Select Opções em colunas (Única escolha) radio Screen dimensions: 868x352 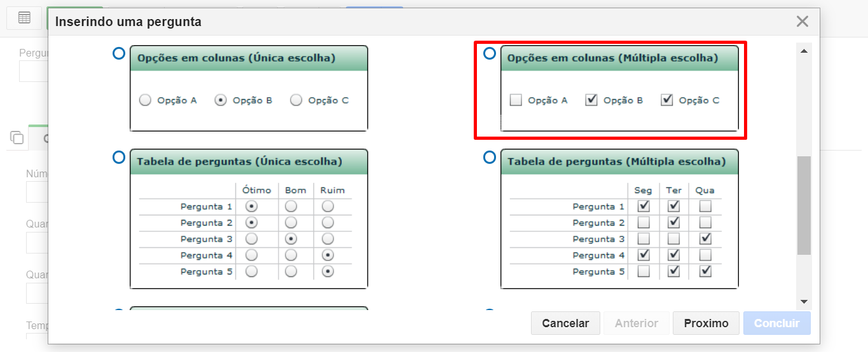click(118, 53)
